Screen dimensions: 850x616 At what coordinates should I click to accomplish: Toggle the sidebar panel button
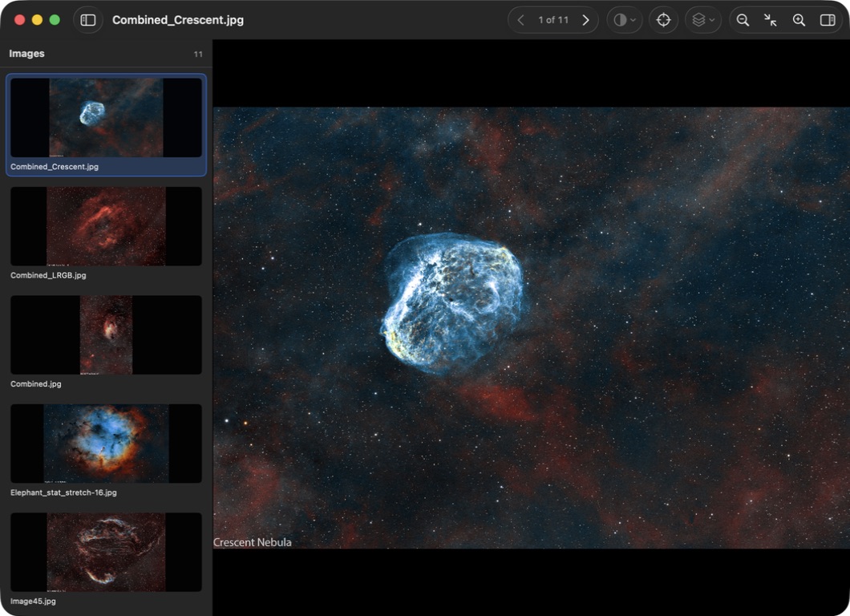point(88,20)
